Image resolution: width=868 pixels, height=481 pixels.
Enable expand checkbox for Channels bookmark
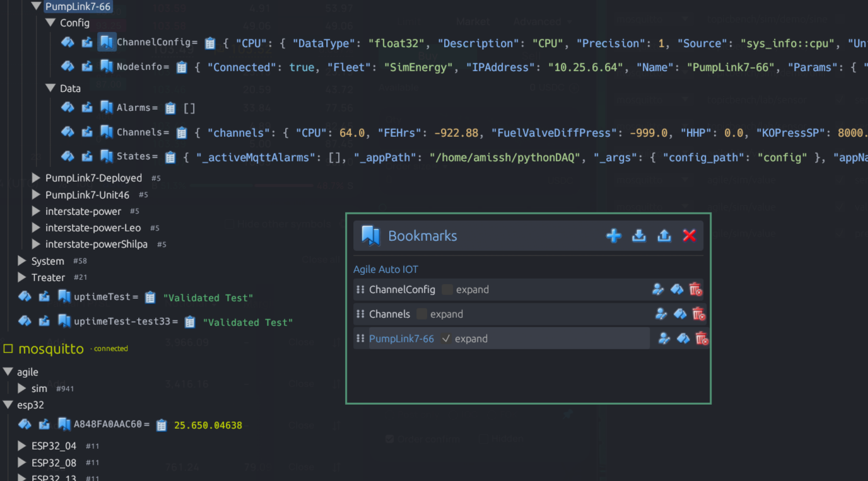coord(421,314)
